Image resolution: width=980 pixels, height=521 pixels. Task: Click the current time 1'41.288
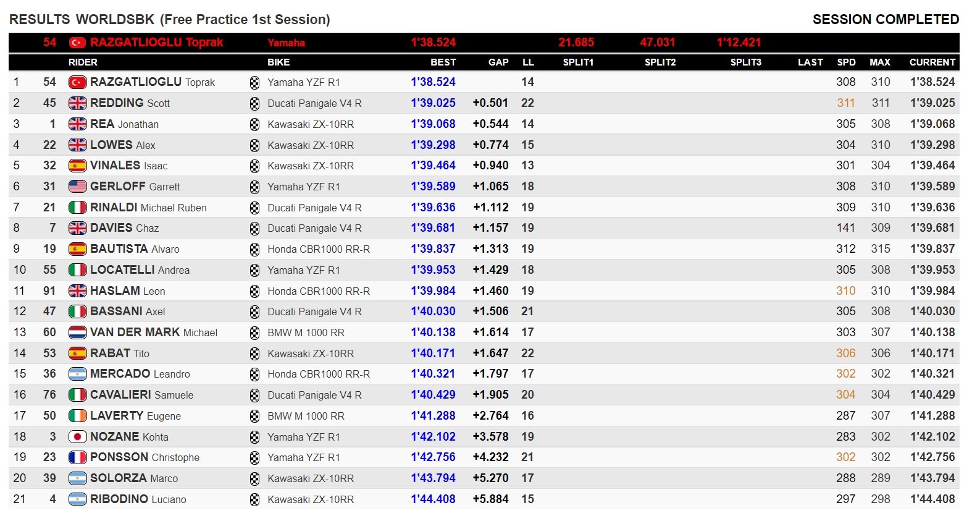932,416
